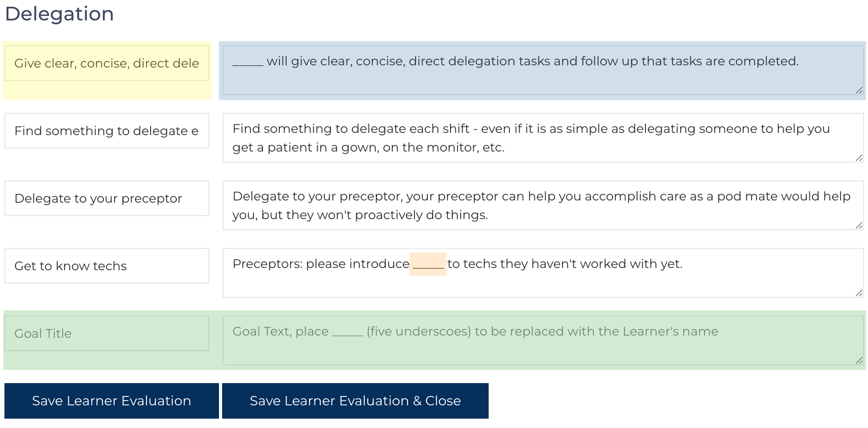868x428 pixels.
Task: Focus the 'Give clear, concise, direct dele' title field
Action: click(x=107, y=63)
